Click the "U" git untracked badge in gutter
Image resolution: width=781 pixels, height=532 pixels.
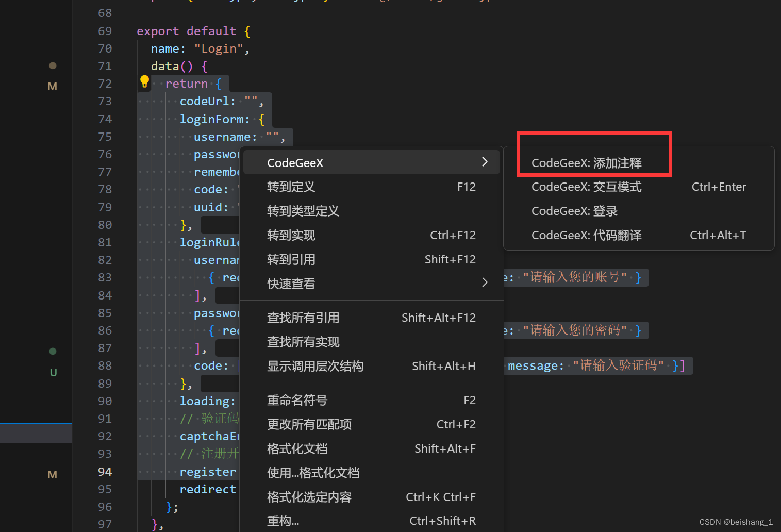coord(53,372)
